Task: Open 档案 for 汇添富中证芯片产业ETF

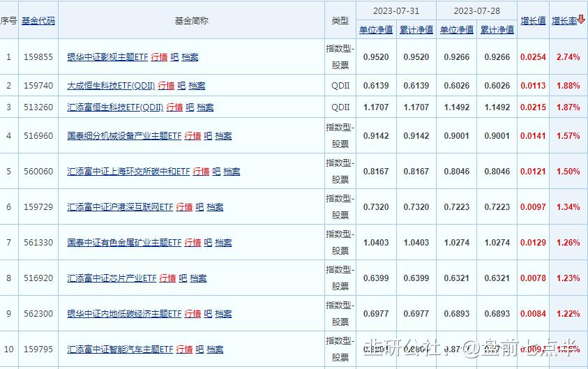Action: 198,278
